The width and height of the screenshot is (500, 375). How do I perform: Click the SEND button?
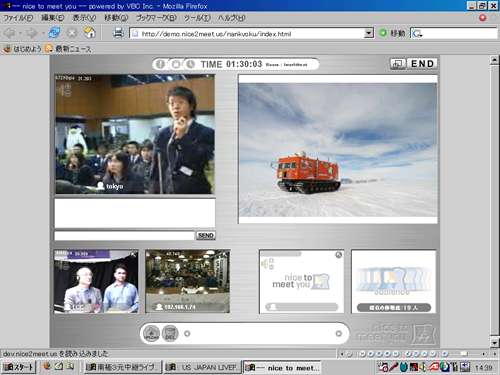coord(206,235)
